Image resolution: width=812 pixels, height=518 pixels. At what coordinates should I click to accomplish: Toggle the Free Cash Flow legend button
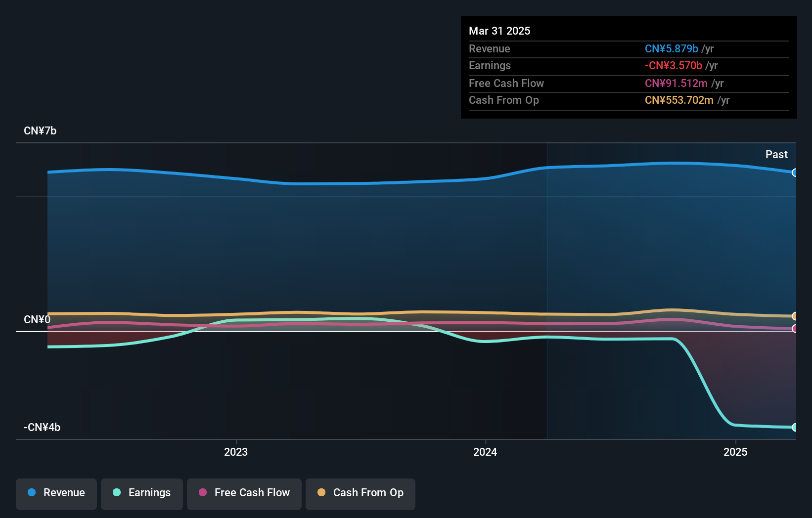[x=244, y=494]
